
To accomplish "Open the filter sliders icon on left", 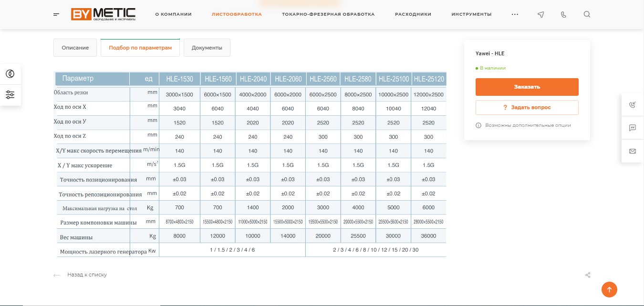I will (10, 94).
